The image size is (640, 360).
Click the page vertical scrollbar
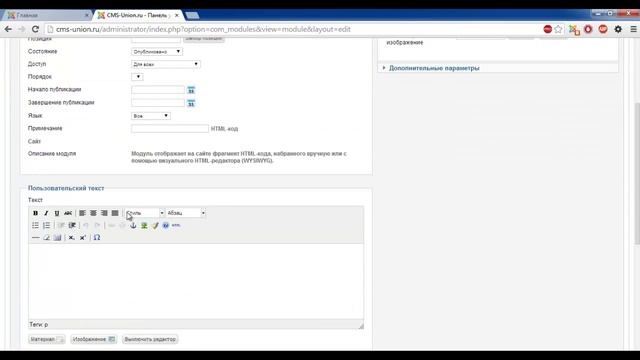[x=637, y=173]
